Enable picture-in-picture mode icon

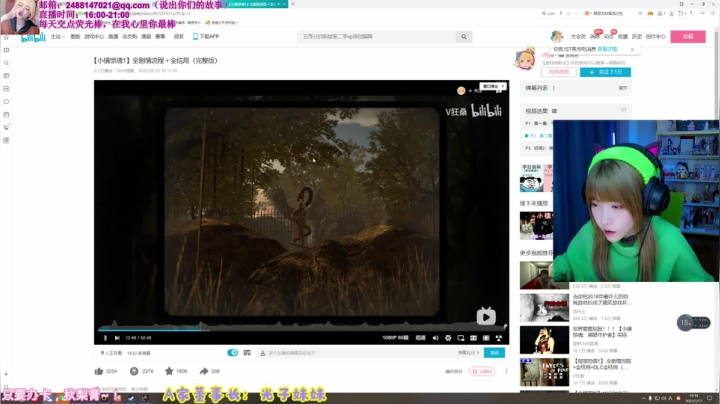(461, 338)
